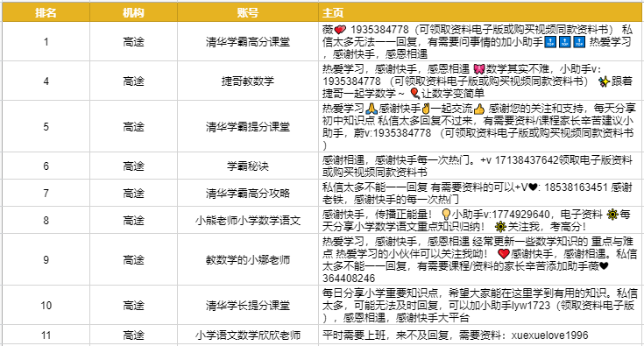The width and height of the screenshot is (644, 346).
Task: Select homepage text mentioning 每天分享初中知识点
Action: [x=480, y=126]
